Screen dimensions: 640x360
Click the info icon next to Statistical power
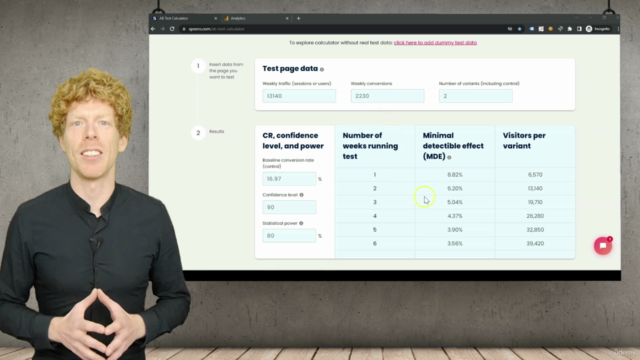pyautogui.click(x=301, y=223)
